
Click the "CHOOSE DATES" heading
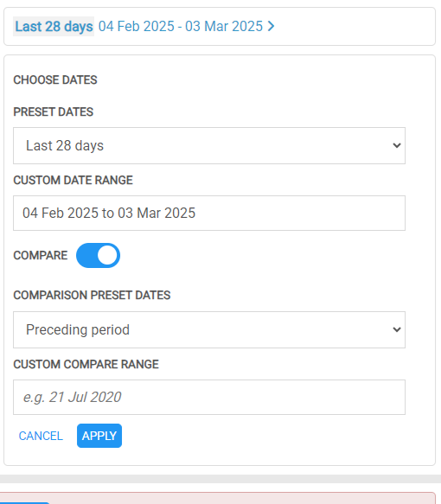coord(55,80)
